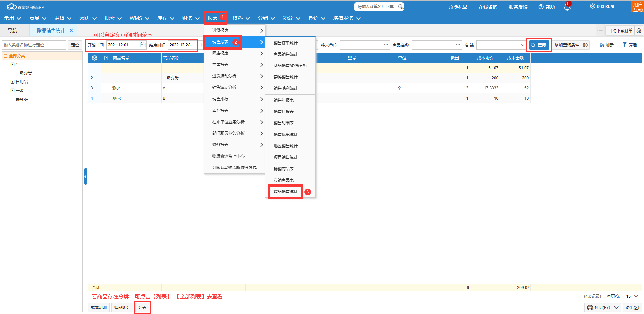644x314 pixels.
Task: Open table column settings gear icon
Action: pyautogui.click(x=95, y=58)
